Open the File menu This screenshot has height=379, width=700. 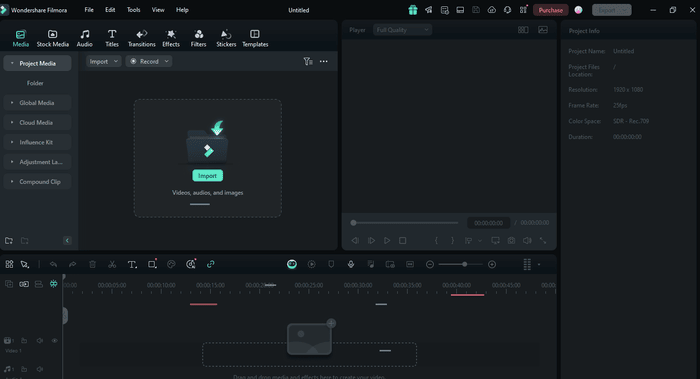tap(89, 10)
